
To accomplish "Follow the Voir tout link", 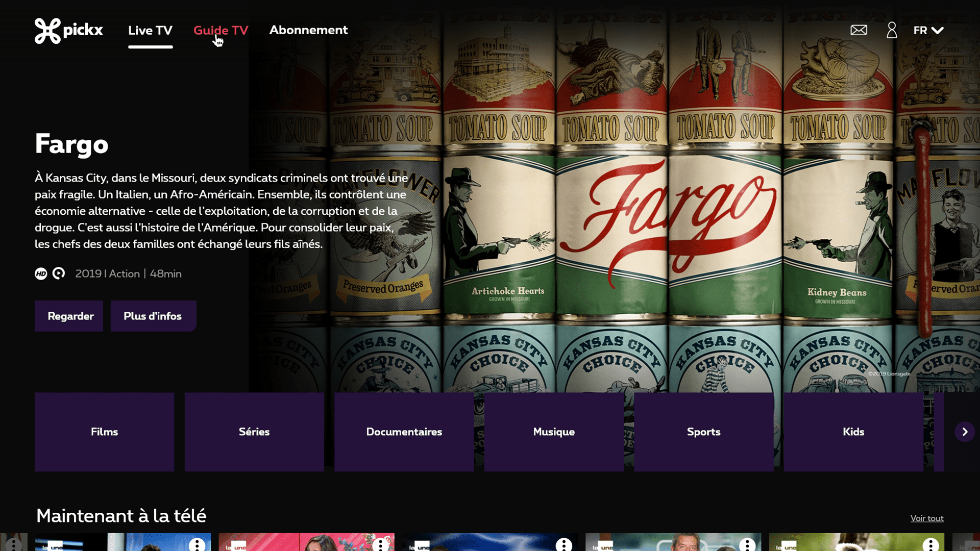I will (x=926, y=518).
